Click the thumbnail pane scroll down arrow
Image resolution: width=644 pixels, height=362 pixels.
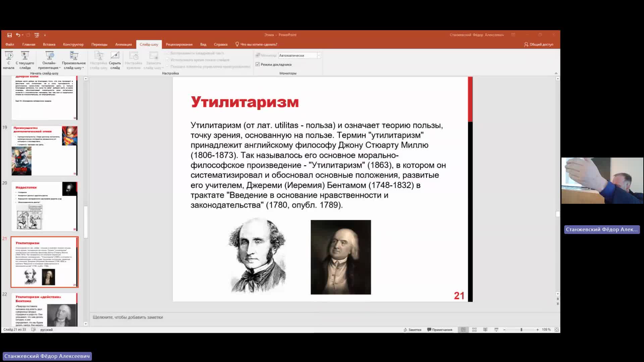[x=86, y=324]
